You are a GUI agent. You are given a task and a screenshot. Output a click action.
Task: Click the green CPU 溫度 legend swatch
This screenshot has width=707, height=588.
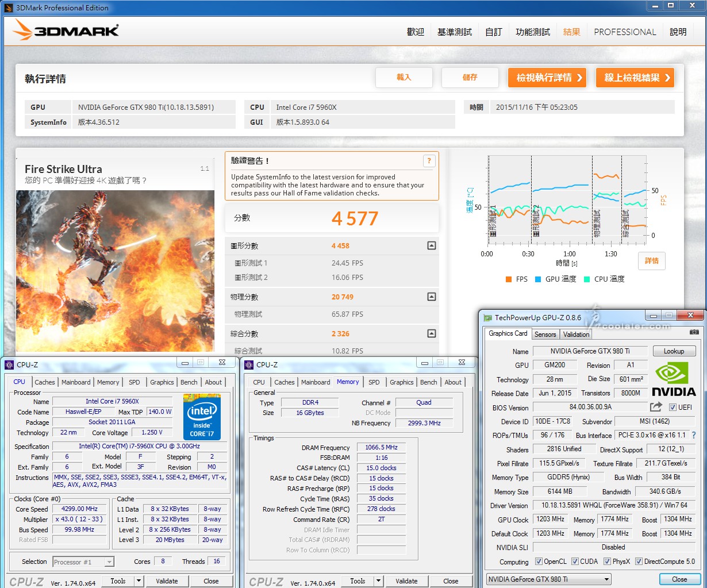(x=587, y=279)
